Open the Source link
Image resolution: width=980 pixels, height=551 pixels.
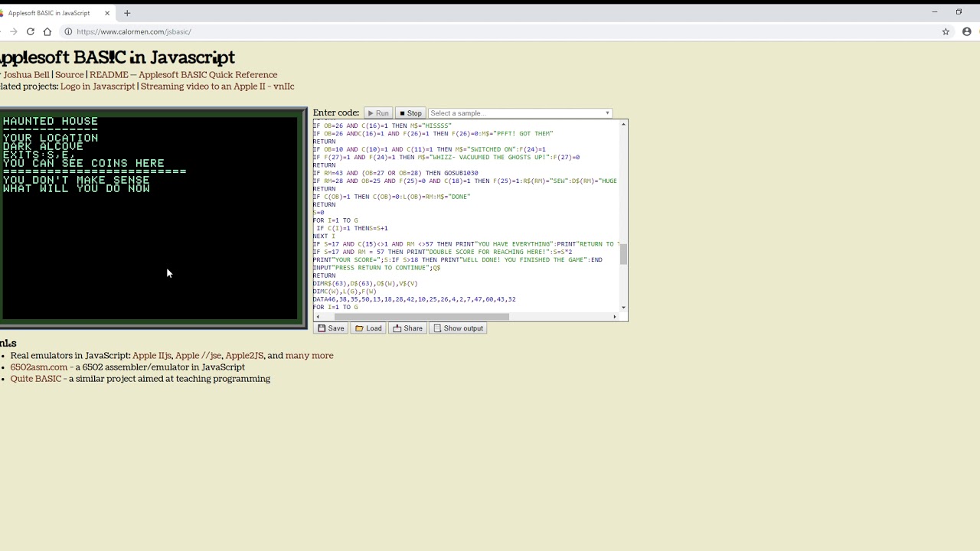coord(69,75)
